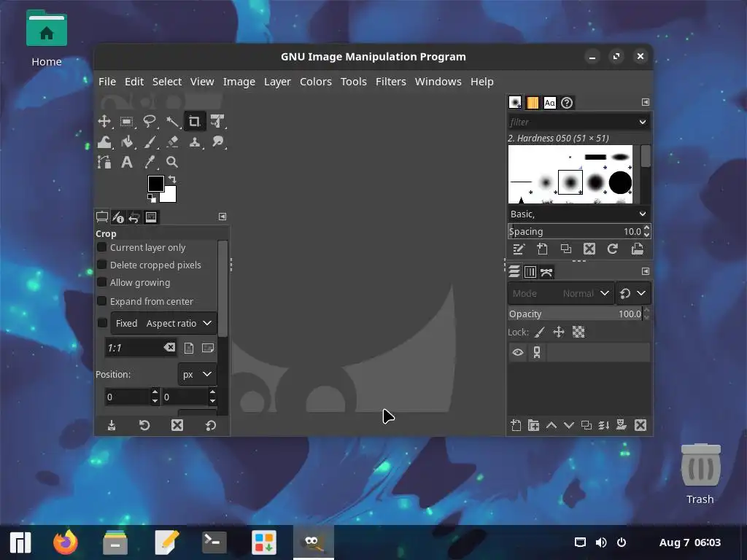Switch to the Tool Options tab
The height and width of the screenshot is (560, 747).
pyautogui.click(x=102, y=217)
